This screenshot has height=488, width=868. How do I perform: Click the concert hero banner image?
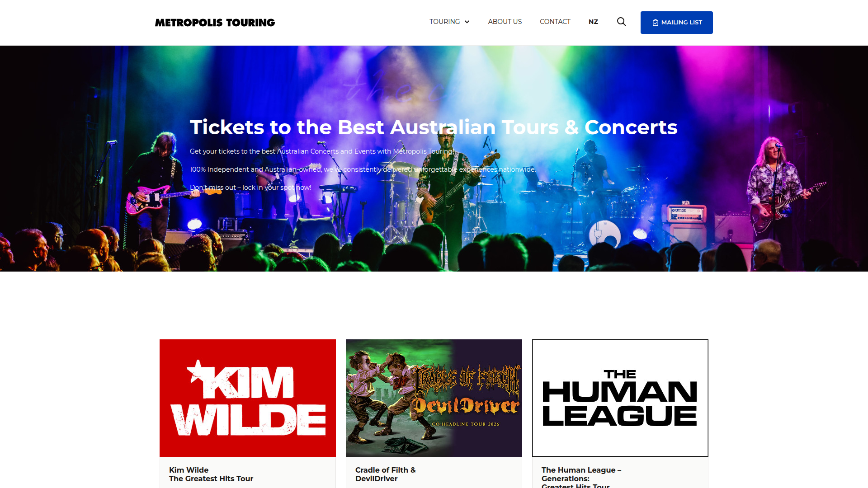point(434,158)
